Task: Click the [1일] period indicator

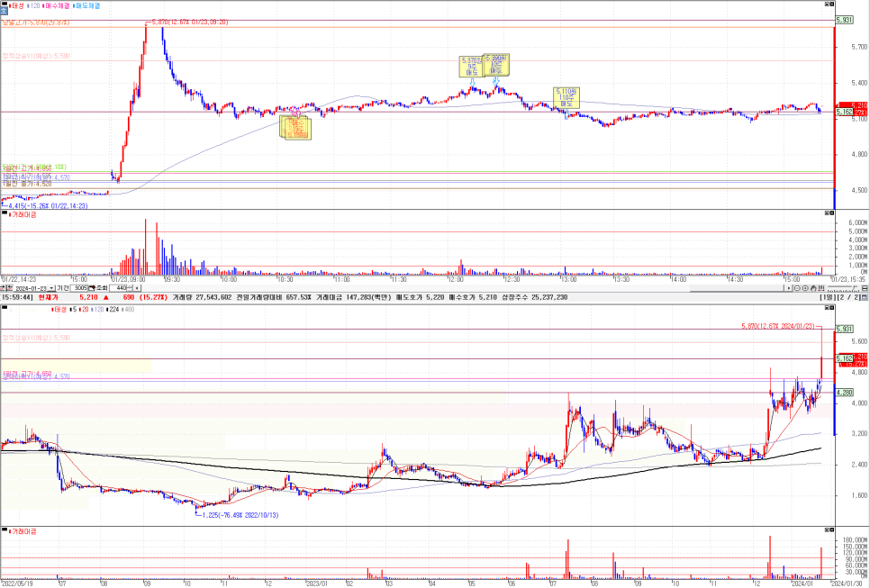Action: (829, 297)
